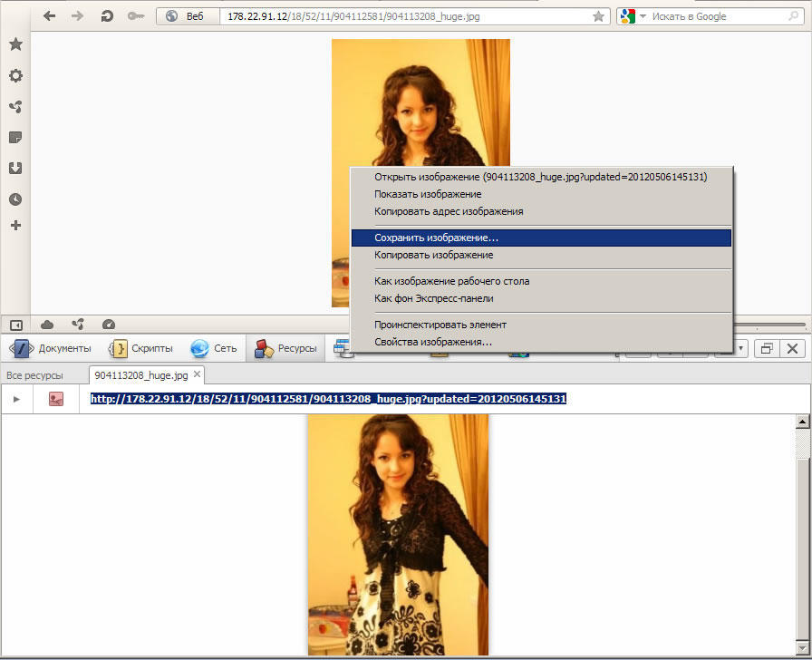Close the 904113208_huge.jpg resource tab
Viewport: 812px width, 660px height.
pyautogui.click(x=197, y=374)
